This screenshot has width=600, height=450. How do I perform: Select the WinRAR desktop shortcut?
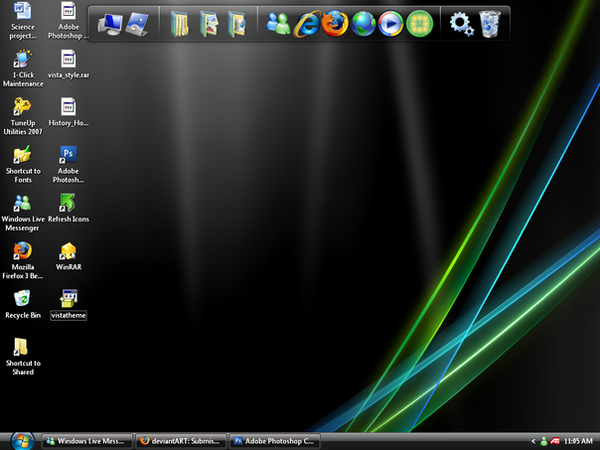coord(68,256)
